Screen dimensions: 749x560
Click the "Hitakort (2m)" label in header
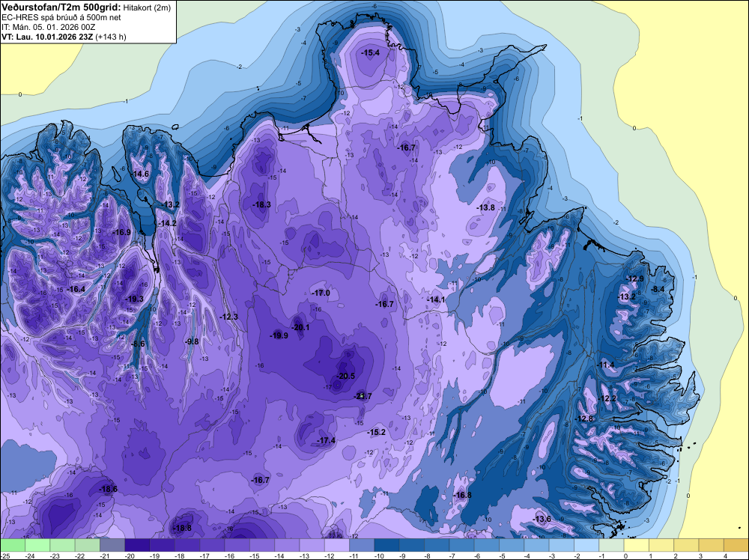click(x=147, y=7)
